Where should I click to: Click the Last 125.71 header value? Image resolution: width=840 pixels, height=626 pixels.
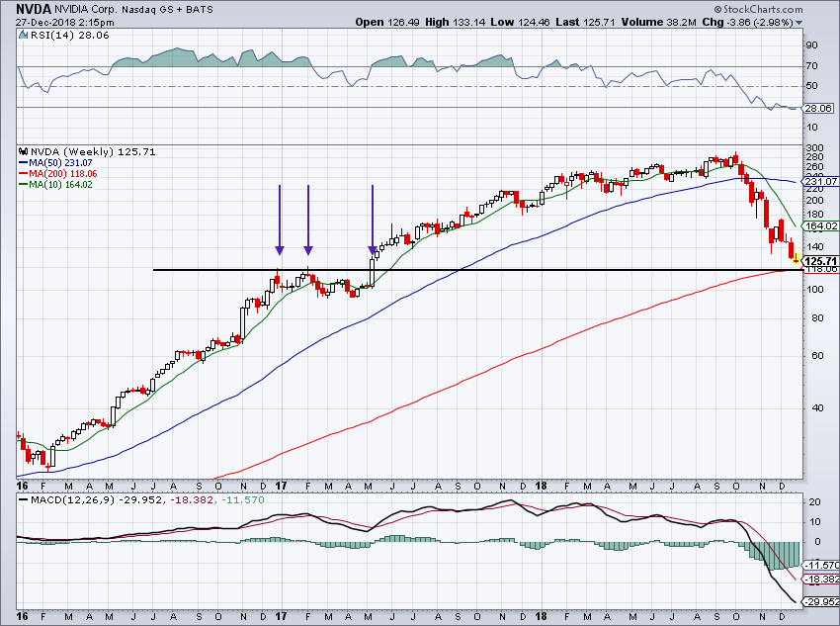tap(587, 23)
